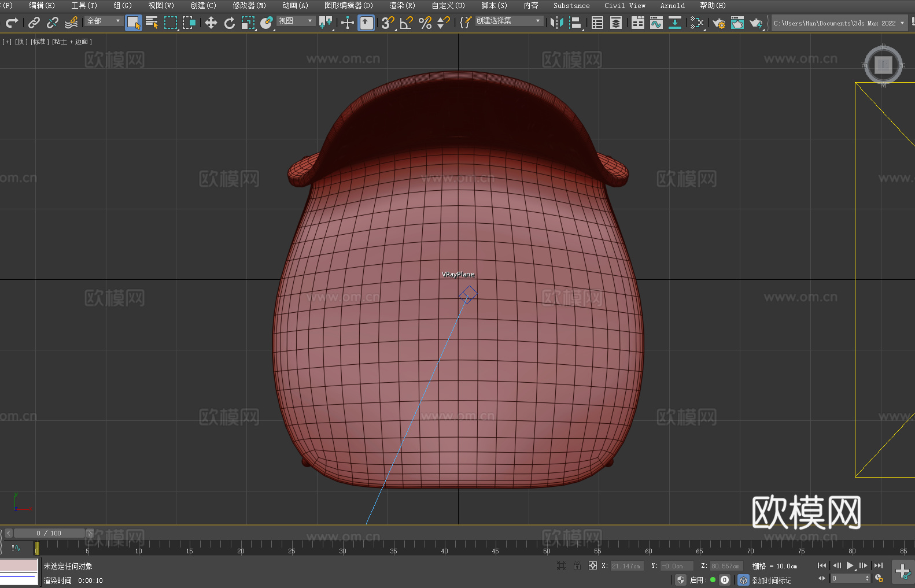Click the Mirror tool icon
The image size is (915, 588).
pyautogui.click(x=557, y=23)
